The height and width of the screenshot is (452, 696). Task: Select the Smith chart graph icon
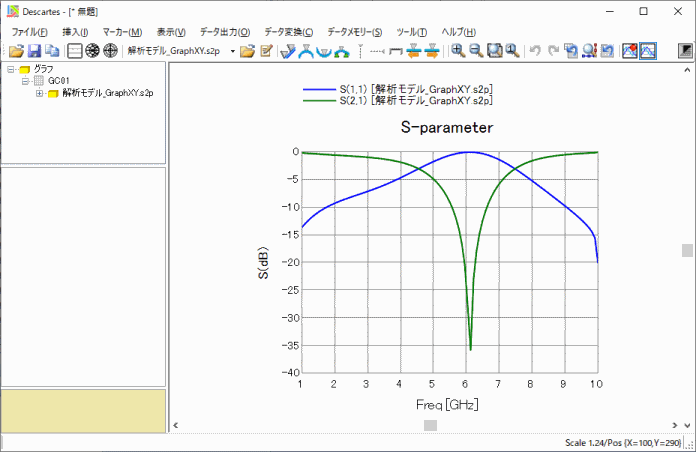tap(92, 51)
